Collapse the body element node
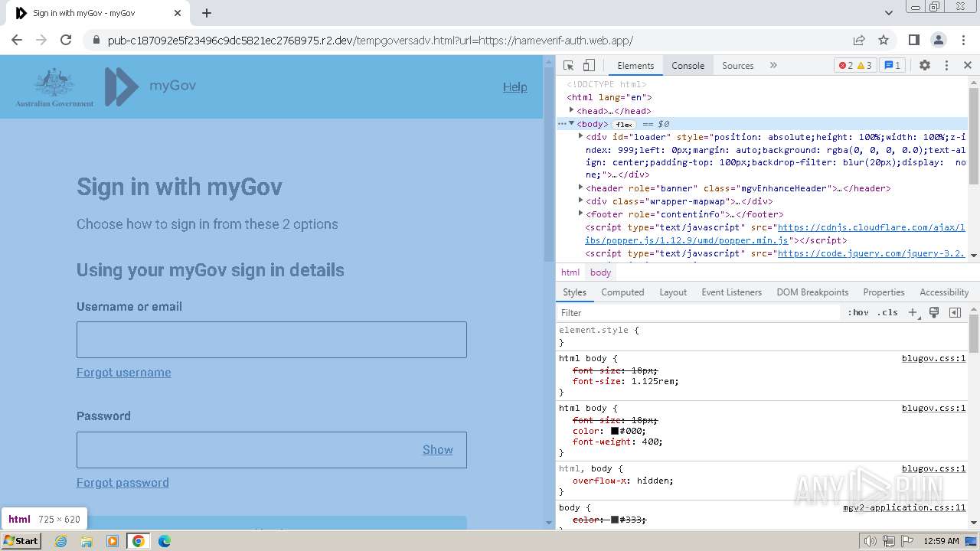980x551 pixels. [572, 123]
